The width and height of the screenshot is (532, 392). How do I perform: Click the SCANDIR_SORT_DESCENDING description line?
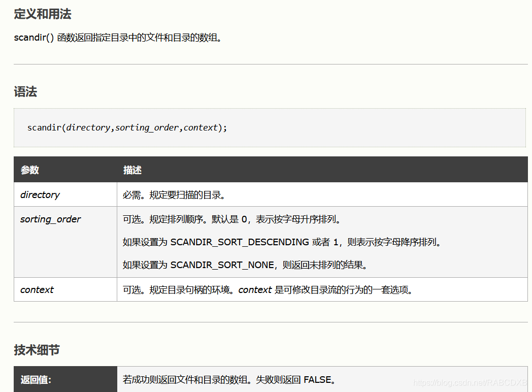282,242
